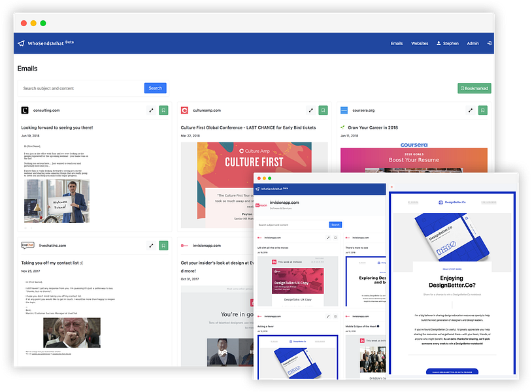532x392 pixels.
Task: Open 'Mobile Eclipse of the Heart' email
Action: (x=361, y=326)
